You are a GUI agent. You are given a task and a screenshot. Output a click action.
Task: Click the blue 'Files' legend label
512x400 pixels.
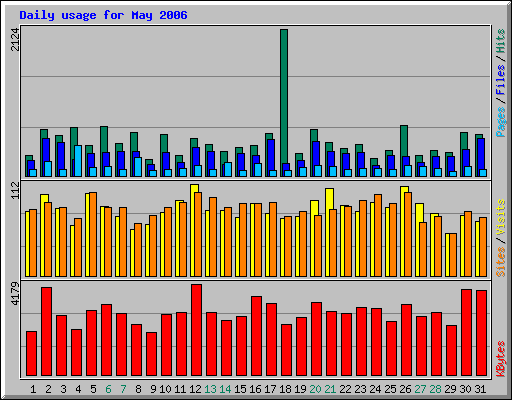coord(500,79)
